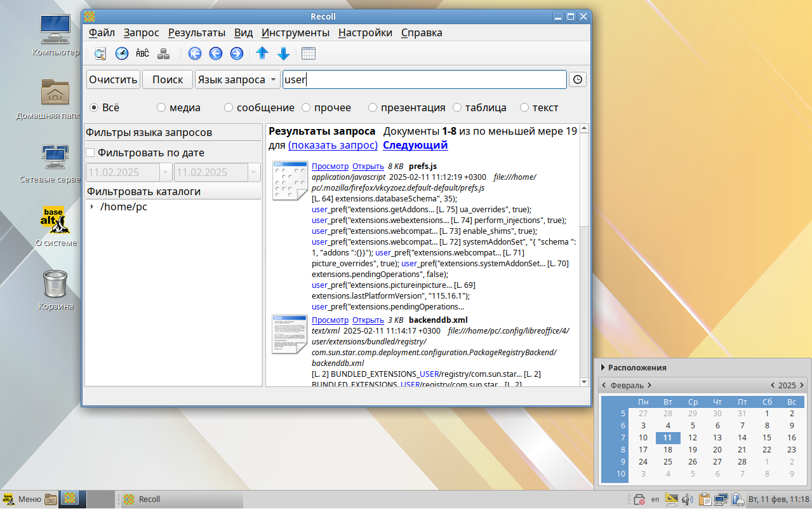Click the network connection tray icon

(721, 499)
